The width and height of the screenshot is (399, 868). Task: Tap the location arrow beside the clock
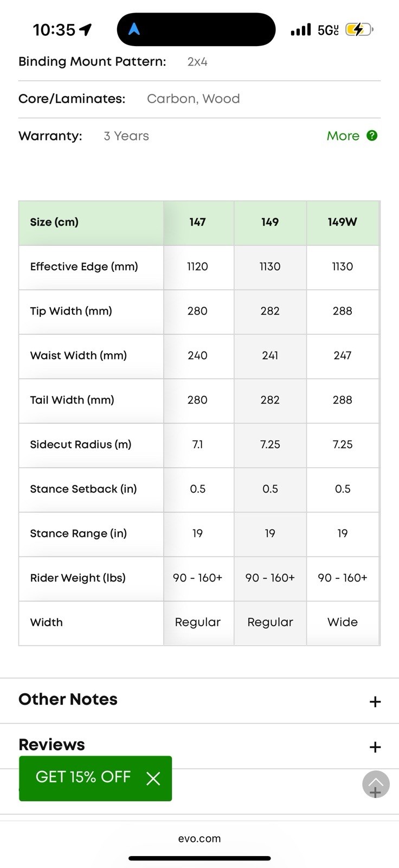pyautogui.click(x=86, y=30)
